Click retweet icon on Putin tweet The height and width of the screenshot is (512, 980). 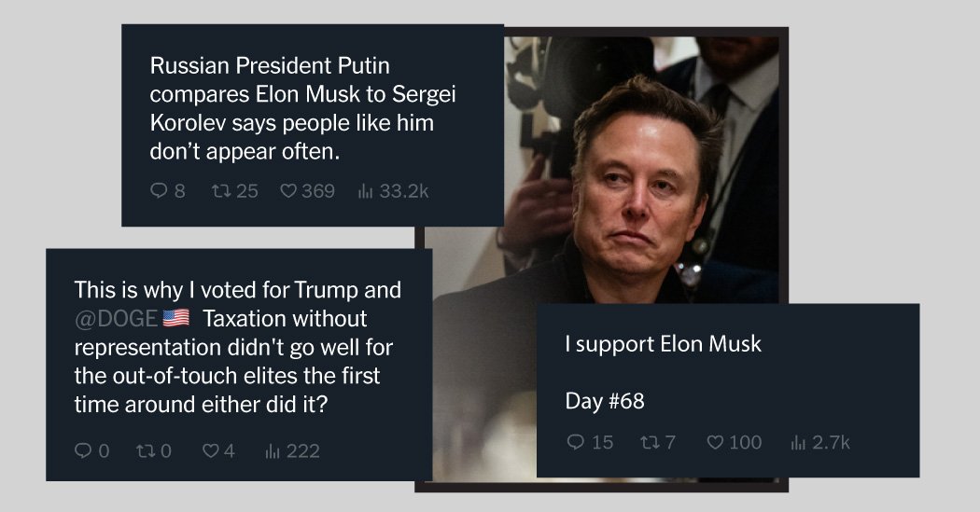219,191
